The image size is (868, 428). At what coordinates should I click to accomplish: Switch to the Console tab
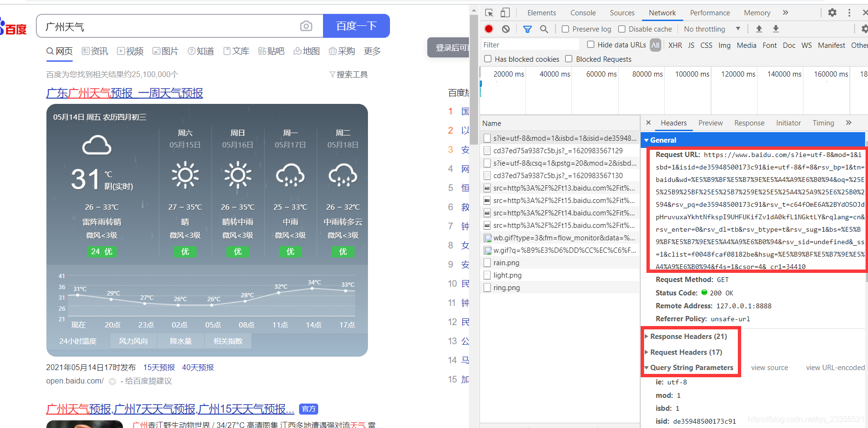583,13
